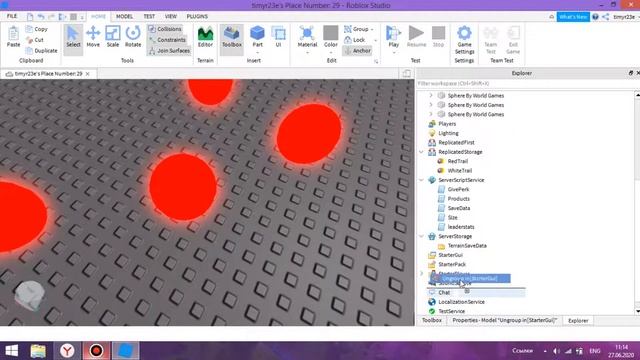Expand the first Sphere By World Games
The width and height of the screenshot is (640, 360).
431,96
